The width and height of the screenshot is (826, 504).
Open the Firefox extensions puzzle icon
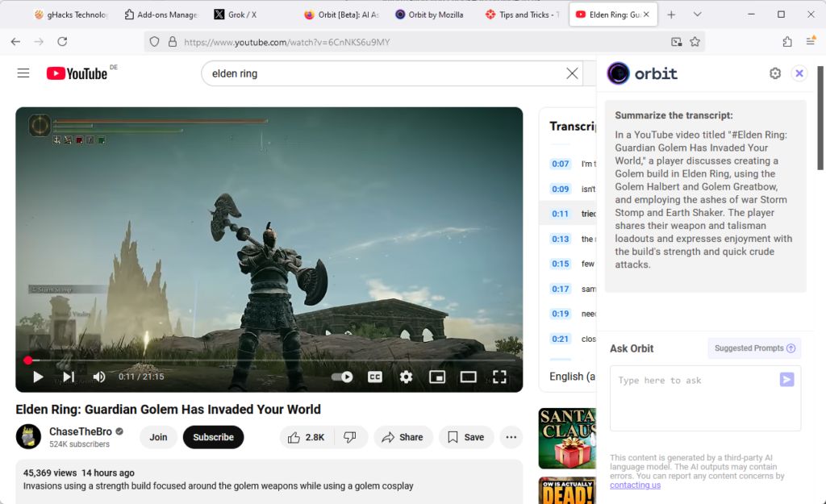[787, 42]
